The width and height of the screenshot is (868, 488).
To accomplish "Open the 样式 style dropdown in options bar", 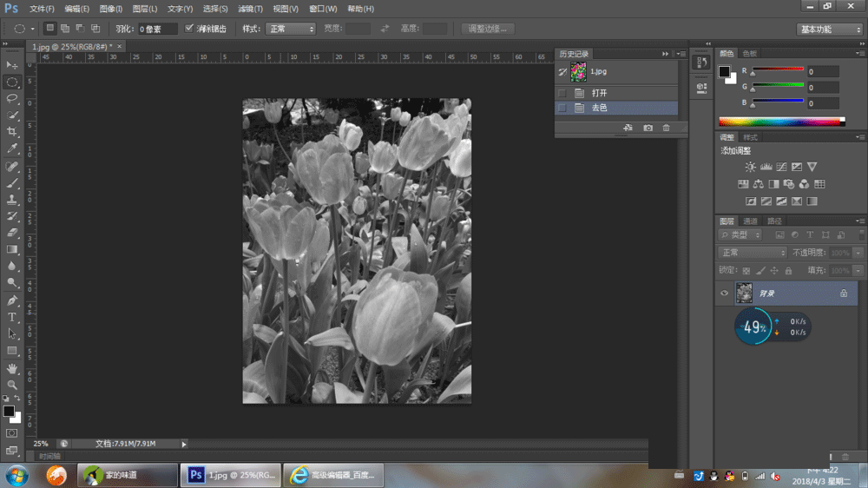I will click(x=290, y=29).
